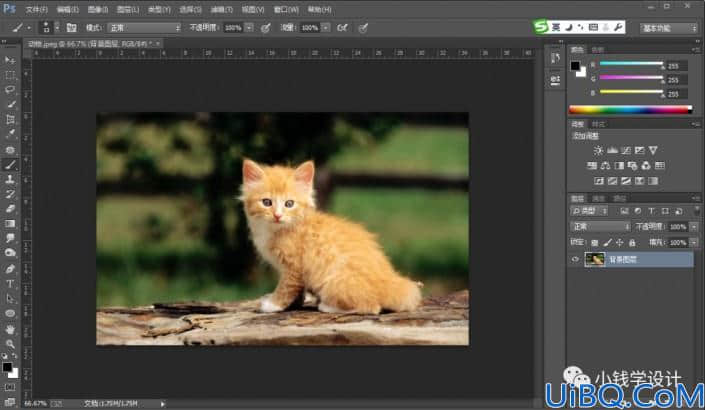Image resolution: width=705 pixels, height=410 pixels.
Task: Select the Horizontal Type tool
Action: click(10, 284)
